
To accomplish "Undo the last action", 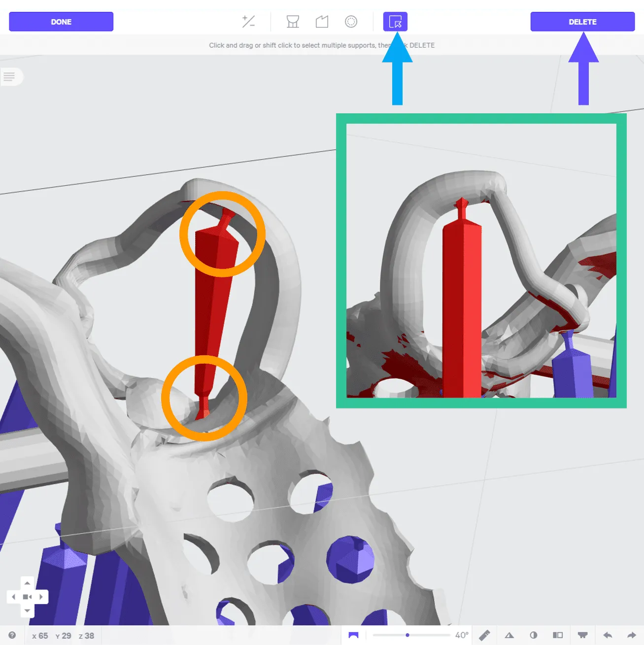I will coord(608,635).
